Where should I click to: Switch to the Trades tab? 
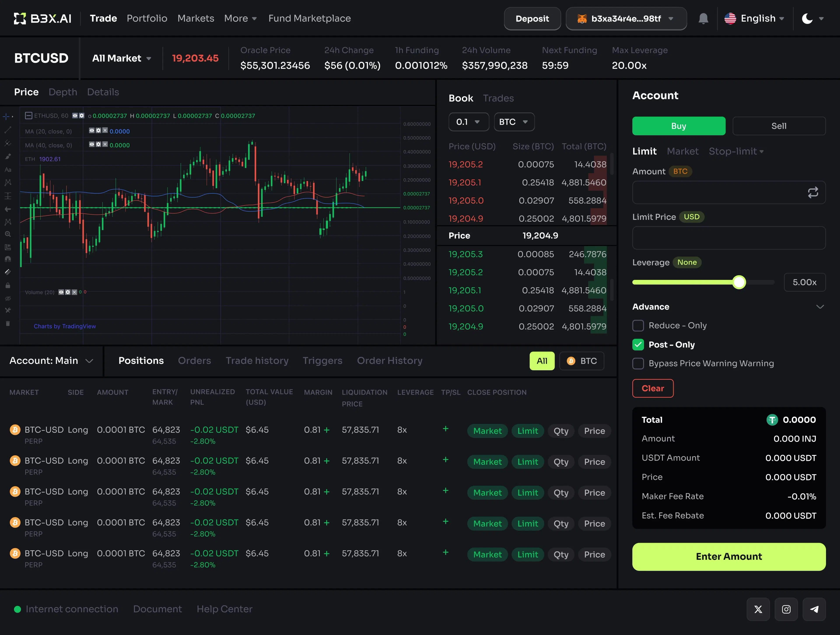(498, 98)
